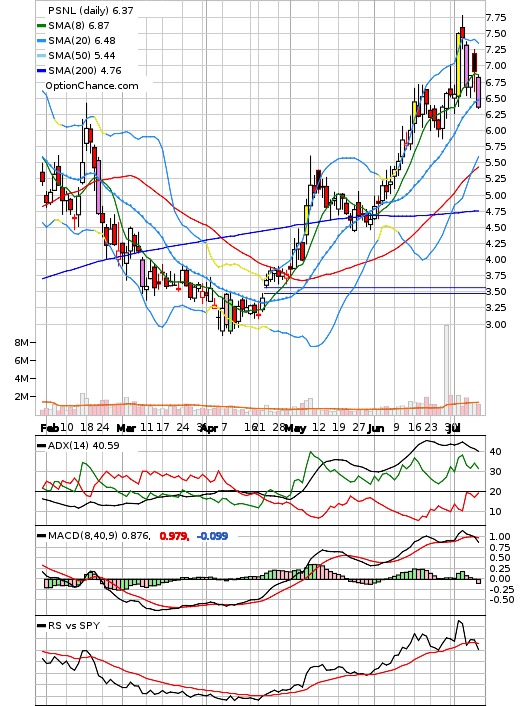This screenshot has width=526, height=706.
Task: Click the -0.50 level on MACD axis
Action: [500, 600]
